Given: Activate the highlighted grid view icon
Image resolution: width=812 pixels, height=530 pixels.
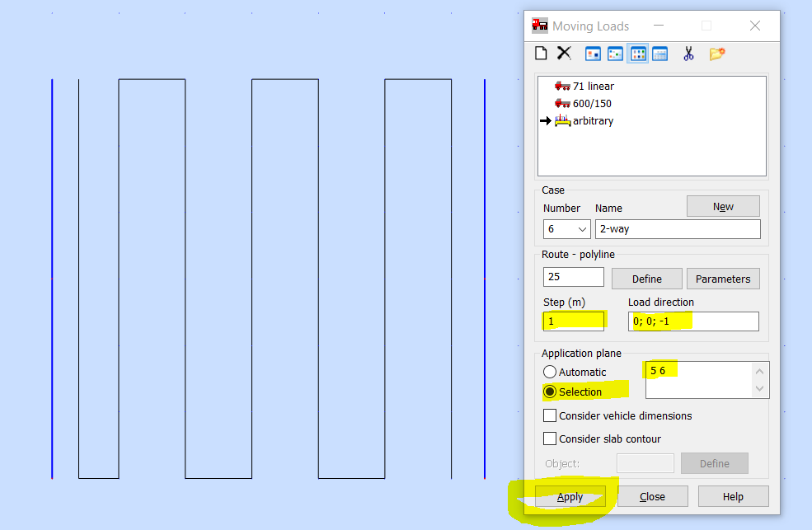Looking at the screenshot, I should [x=638, y=53].
